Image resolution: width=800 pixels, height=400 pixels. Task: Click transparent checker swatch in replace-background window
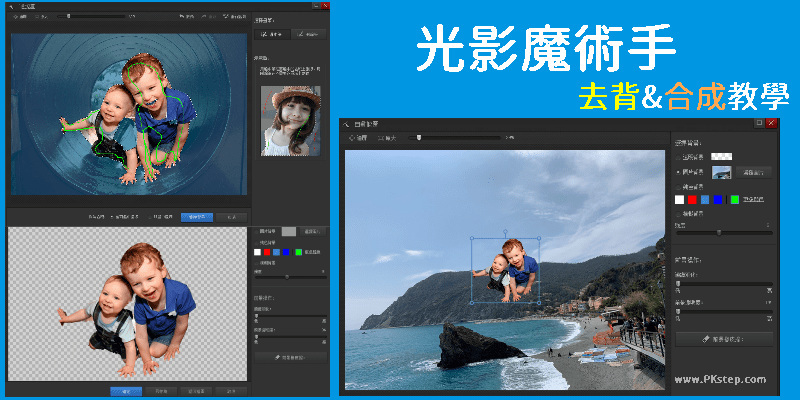click(x=722, y=157)
